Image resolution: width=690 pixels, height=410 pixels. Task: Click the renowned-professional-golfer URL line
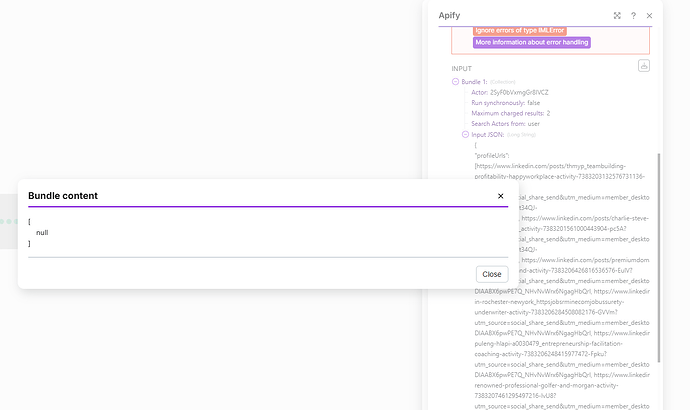[x=546, y=385]
